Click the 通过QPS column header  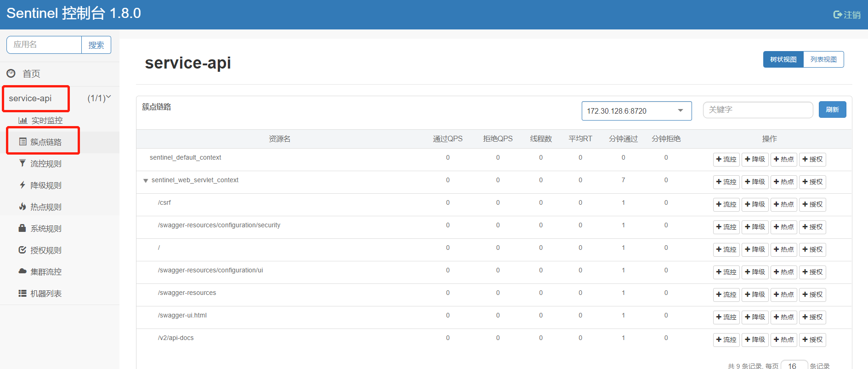coord(448,139)
